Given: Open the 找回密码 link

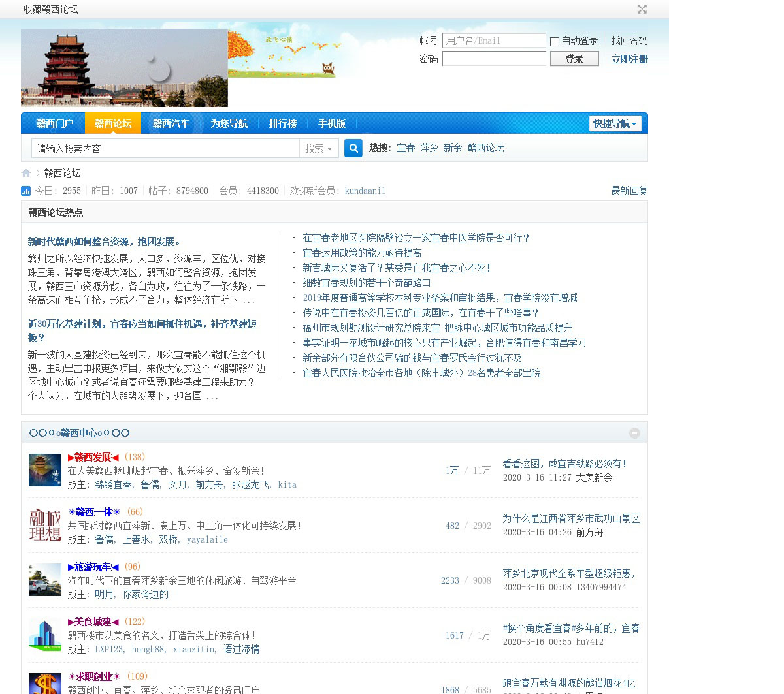Looking at the screenshot, I should click(x=629, y=40).
